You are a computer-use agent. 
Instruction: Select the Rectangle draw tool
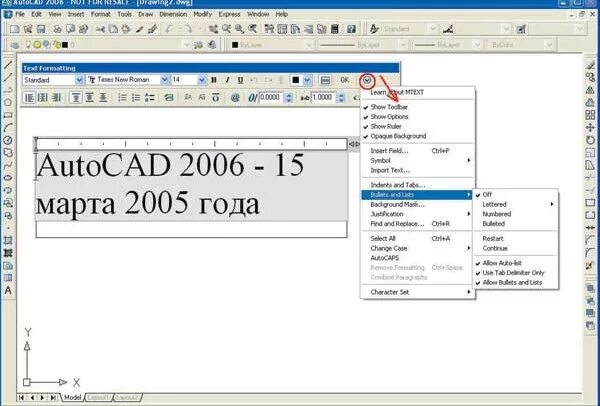tap(8, 115)
